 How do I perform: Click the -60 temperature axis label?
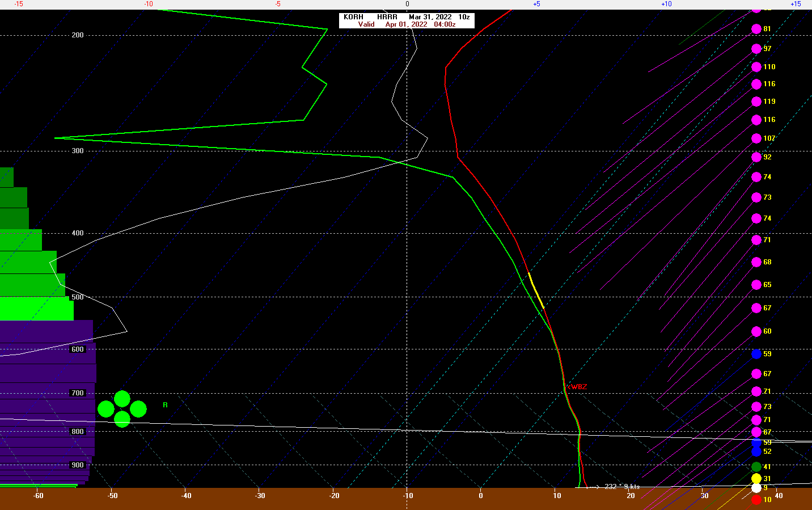38,496
